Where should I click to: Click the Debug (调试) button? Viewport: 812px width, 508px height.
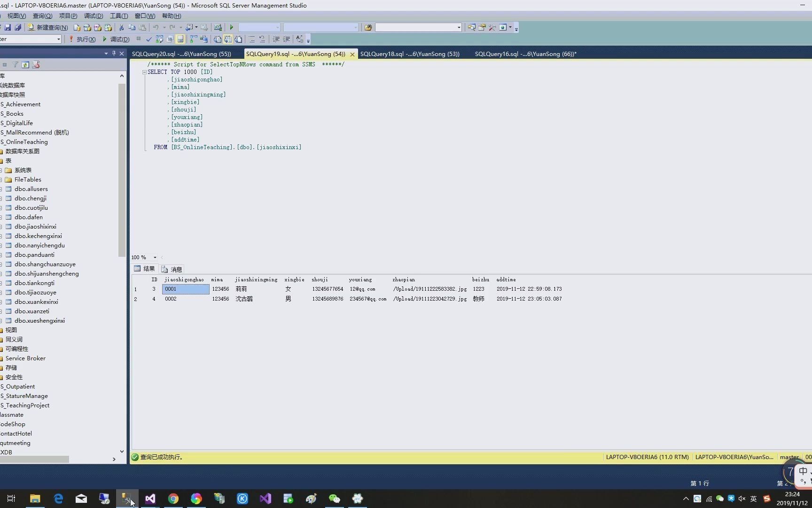116,39
